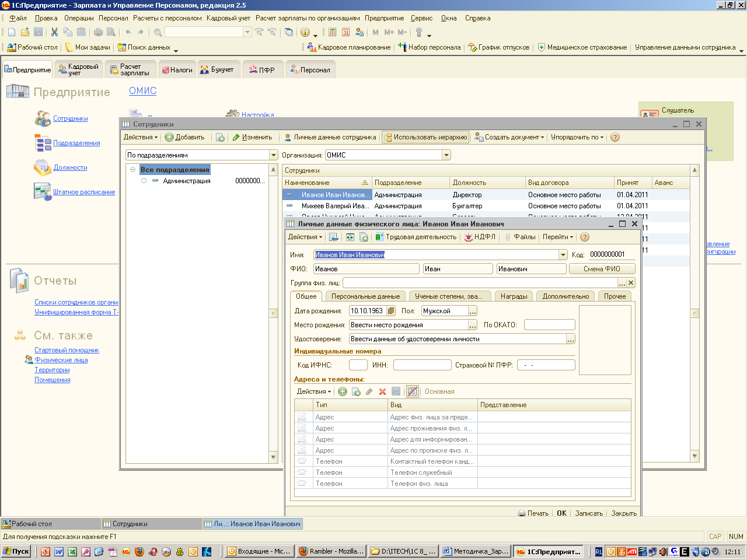Click help icon in Сотрудники toolbar
747x560 pixels.
pos(615,137)
